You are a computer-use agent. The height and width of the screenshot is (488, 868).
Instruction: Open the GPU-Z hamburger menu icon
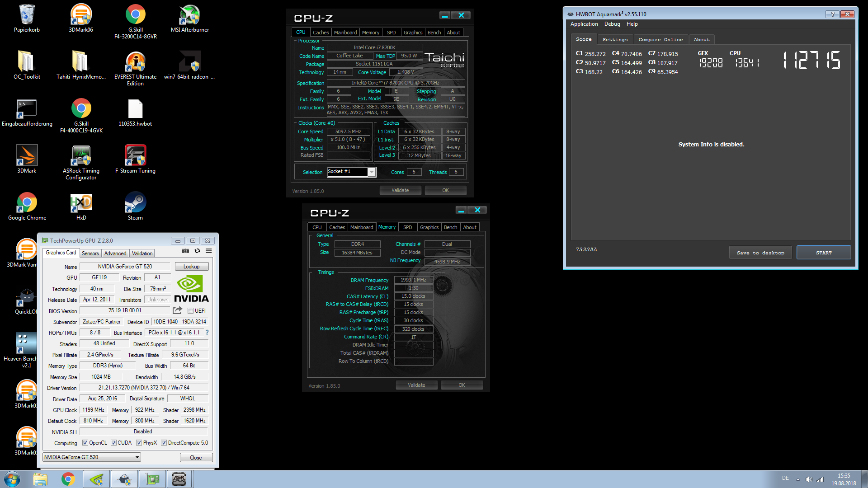(208, 251)
